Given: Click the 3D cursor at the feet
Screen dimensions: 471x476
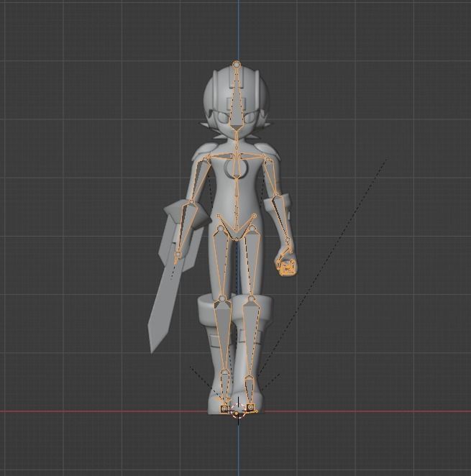Looking at the screenshot, I should click(x=238, y=411).
